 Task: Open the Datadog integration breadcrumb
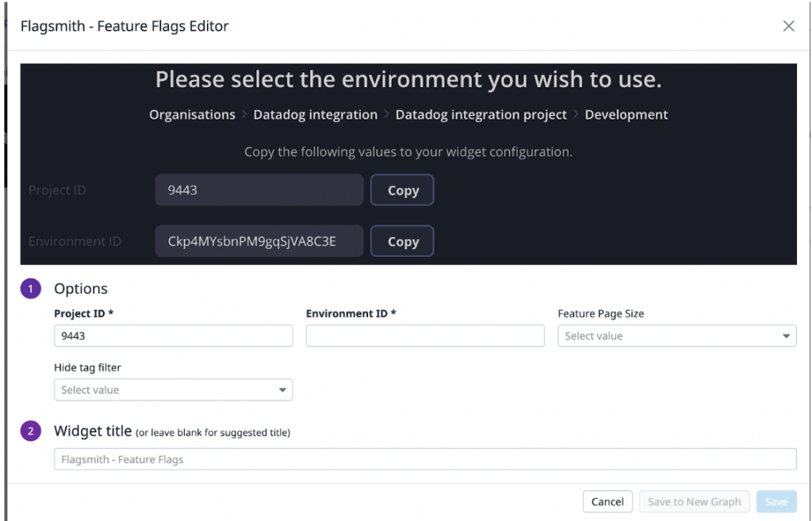(x=315, y=115)
